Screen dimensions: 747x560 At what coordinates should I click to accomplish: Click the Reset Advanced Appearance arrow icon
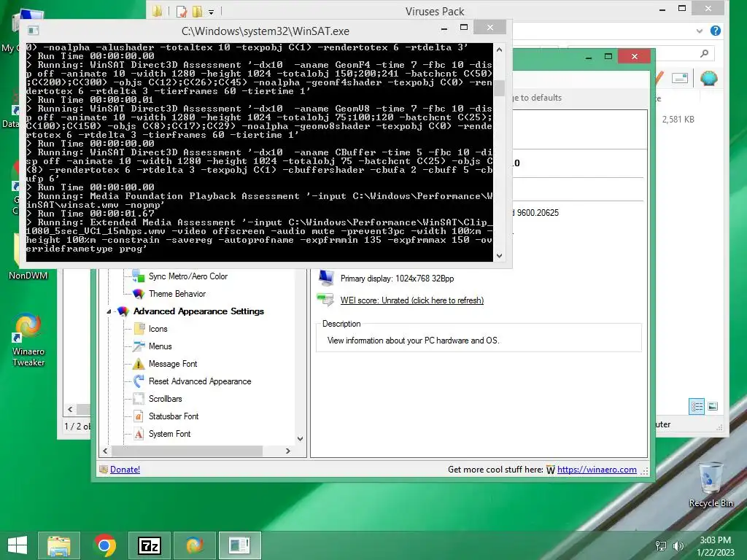pos(139,381)
